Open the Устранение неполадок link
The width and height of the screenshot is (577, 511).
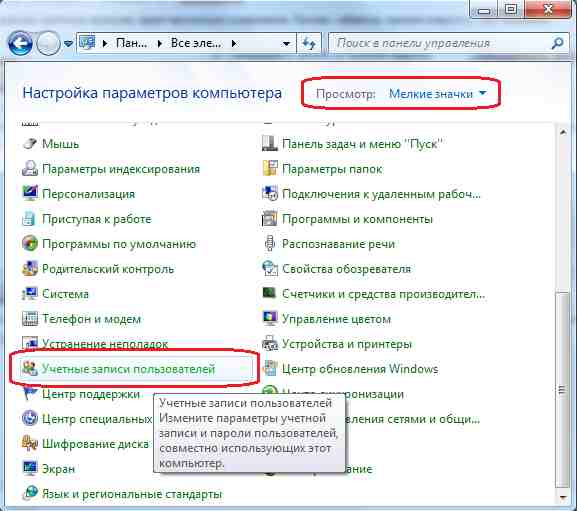[105, 344]
